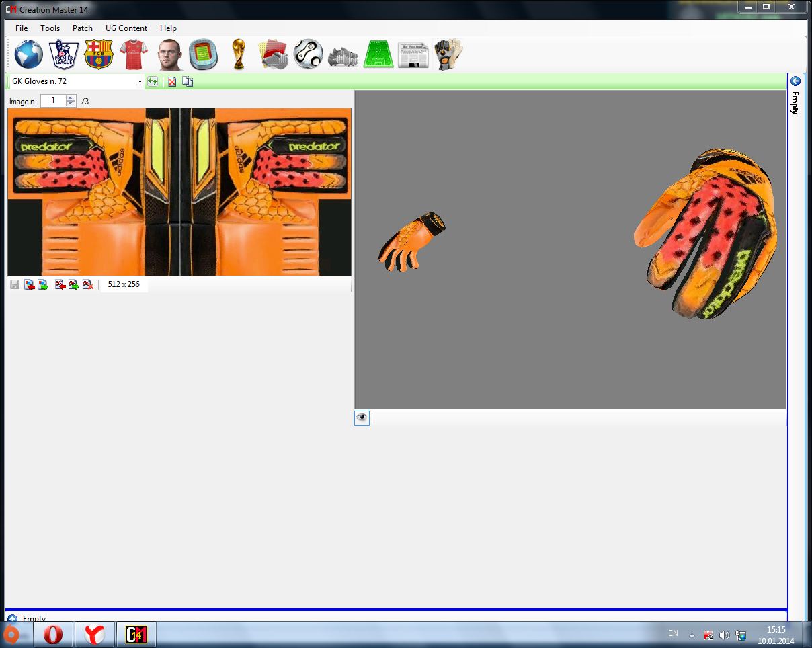Expand the bottom Empty panel arrow
This screenshot has width=812, height=648.
(12, 618)
